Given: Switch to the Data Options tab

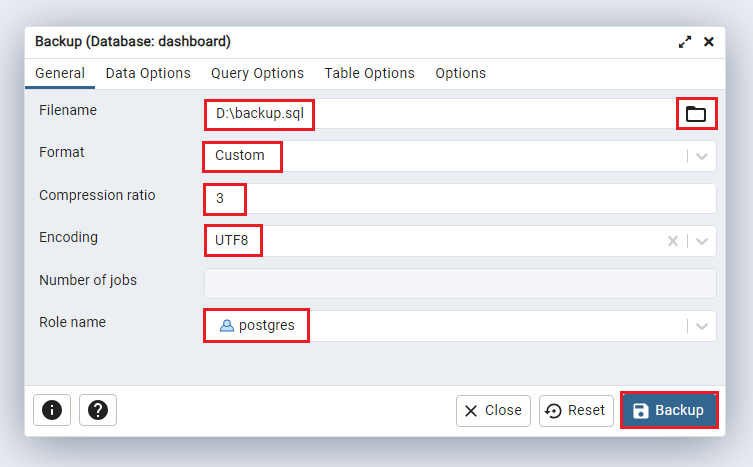Looking at the screenshot, I should 148,73.
